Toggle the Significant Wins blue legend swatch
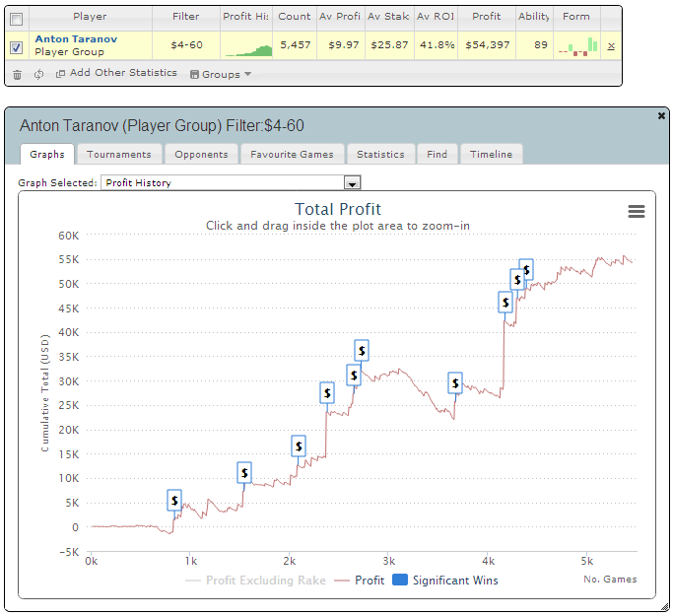 point(400,581)
